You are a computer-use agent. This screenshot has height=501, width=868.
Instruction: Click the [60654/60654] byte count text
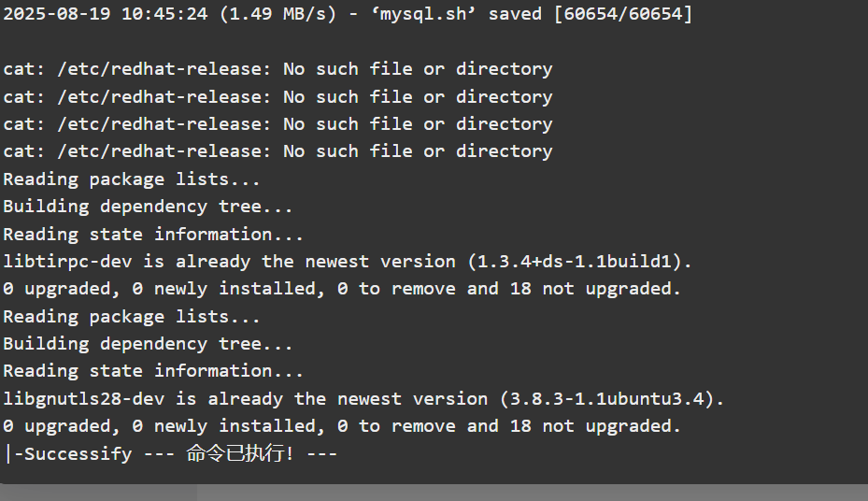coord(623,14)
